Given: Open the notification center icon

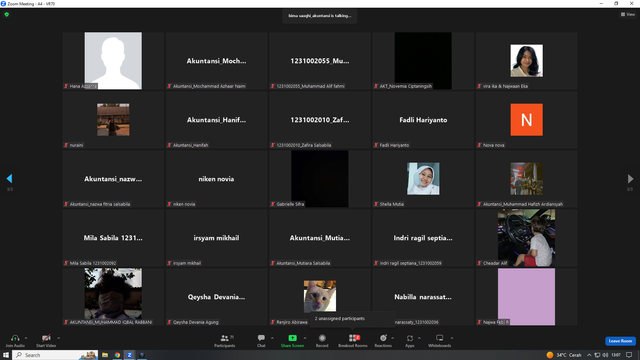Looking at the screenshot, I should pyautogui.click(x=629, y=355).
